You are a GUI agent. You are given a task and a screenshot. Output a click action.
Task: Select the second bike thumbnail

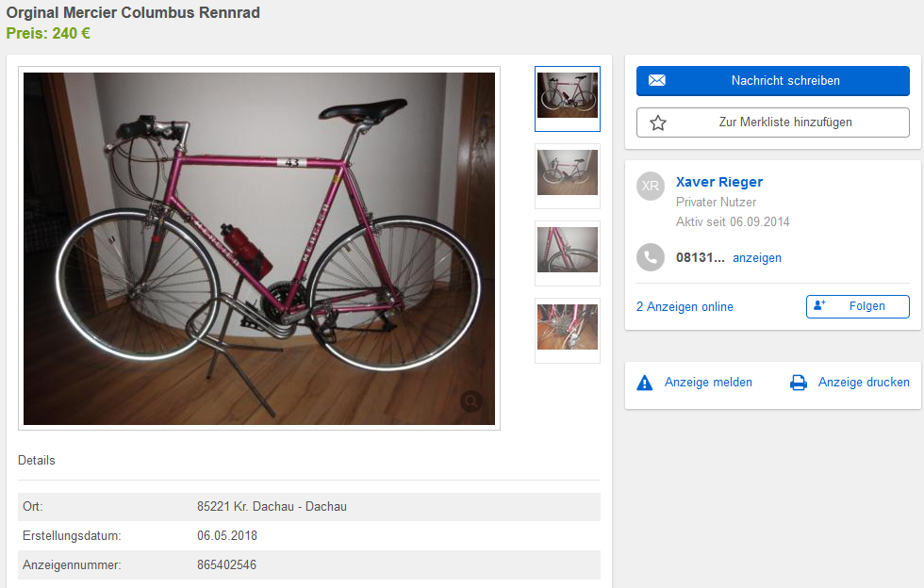(568, 175)
